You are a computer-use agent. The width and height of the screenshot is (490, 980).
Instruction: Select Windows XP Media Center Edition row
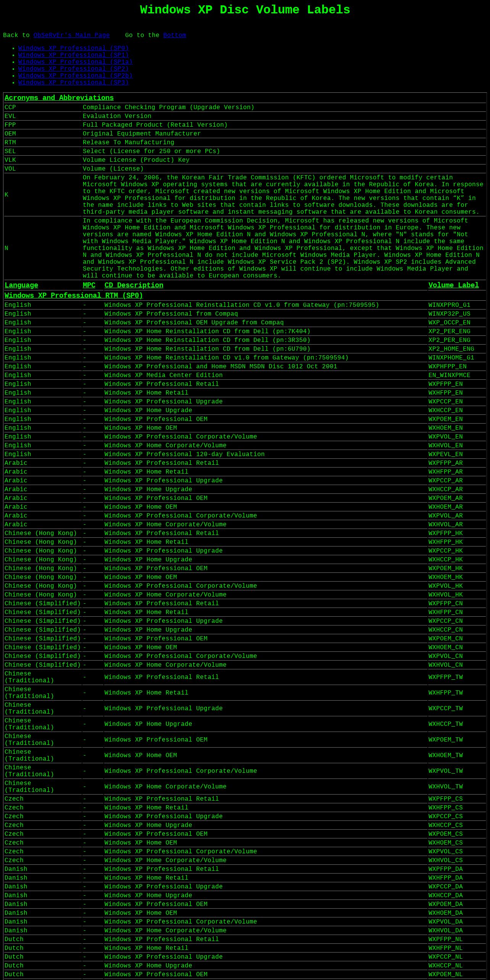245,375
